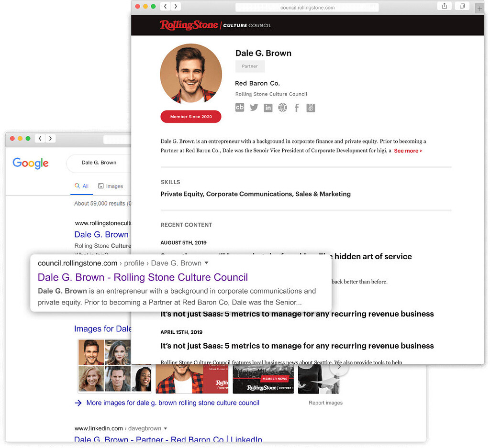The height and width of the screenshot is (448, 490).
Task: Go forward in the Rolling Stone browser window
Action: (176, 6)
